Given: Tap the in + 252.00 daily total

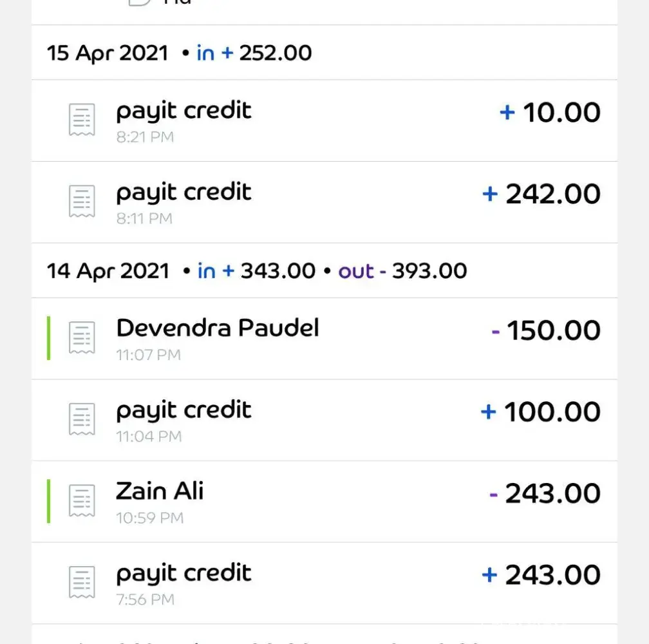Looking at the screenshot, I should tap(254, 53).
